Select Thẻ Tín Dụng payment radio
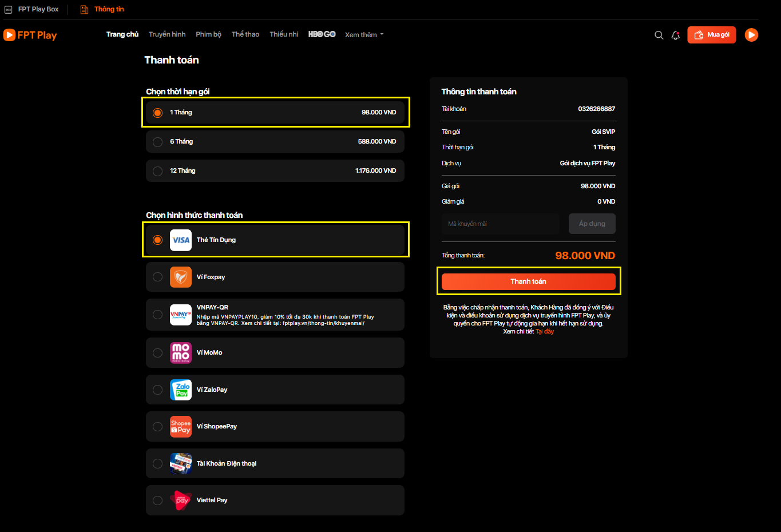Screen dimensions: 781x532 [157, 240]
